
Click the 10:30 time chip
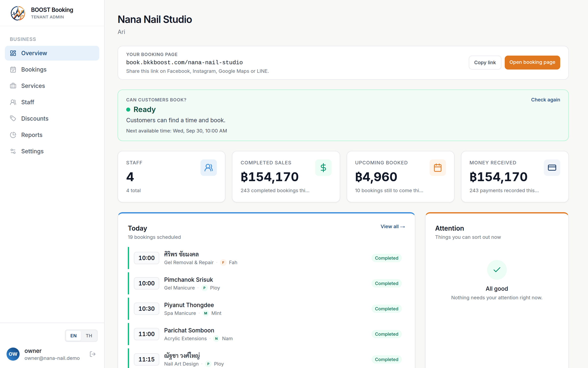(x=147, y=309)
